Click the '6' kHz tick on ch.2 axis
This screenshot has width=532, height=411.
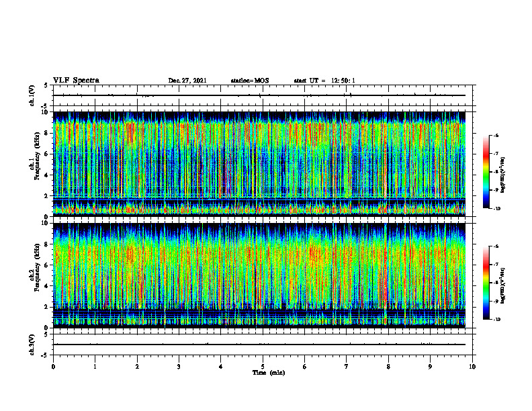46,265
